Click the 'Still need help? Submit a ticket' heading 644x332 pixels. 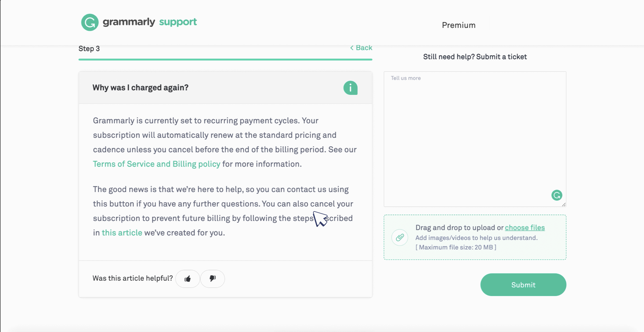pos(475,57)
